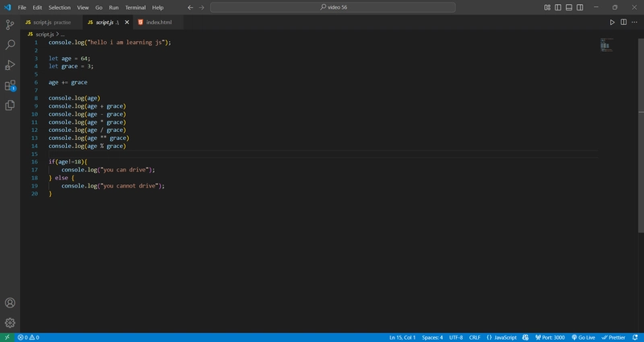Click the 'if(age!=18){' line
The image size is (644, 342).
click(x=68, y=162)
